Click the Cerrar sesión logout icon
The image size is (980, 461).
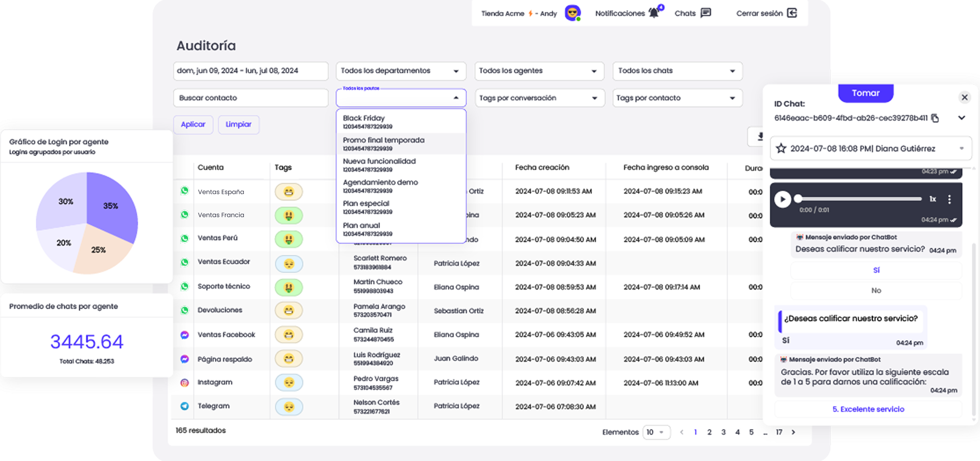click(x=792, y=13)
